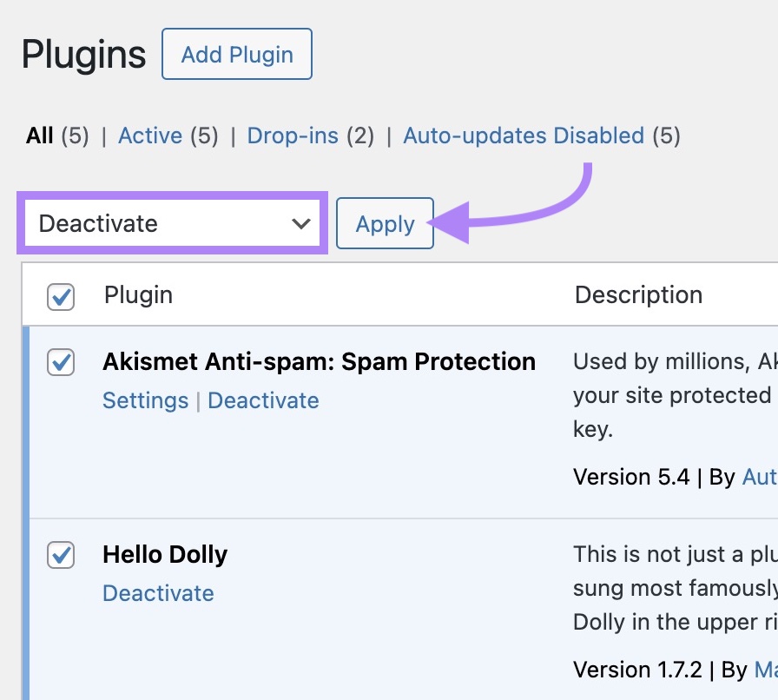Open the Add Plugin button
778x700 pixels.
click(x=236, y=54)
